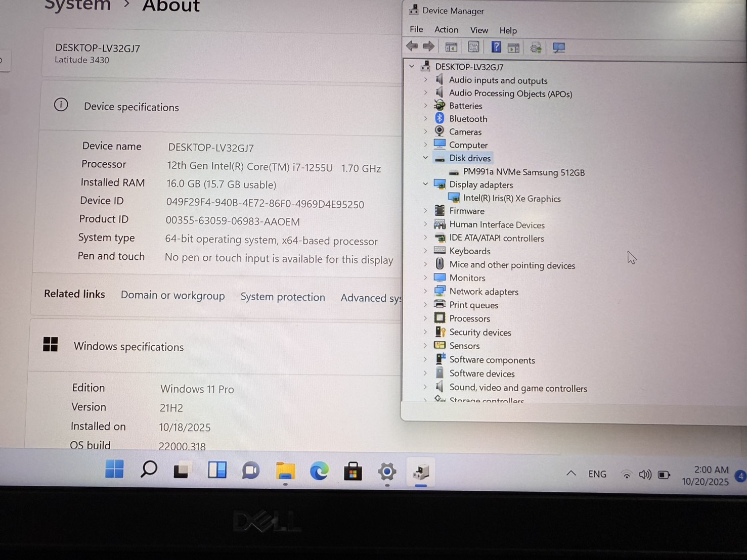The image size is (747, 560).
Task: Expand the Network adapters category
Action: (425, 291)
